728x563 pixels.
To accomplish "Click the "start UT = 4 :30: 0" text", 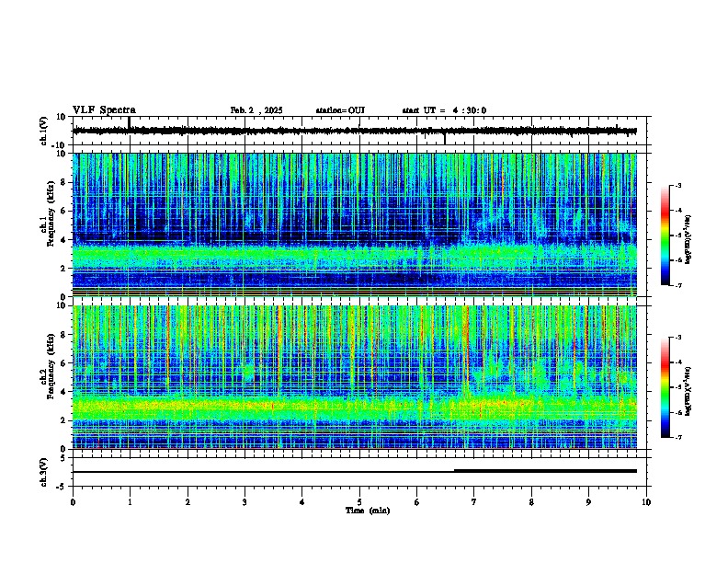I will pos(444,110).
